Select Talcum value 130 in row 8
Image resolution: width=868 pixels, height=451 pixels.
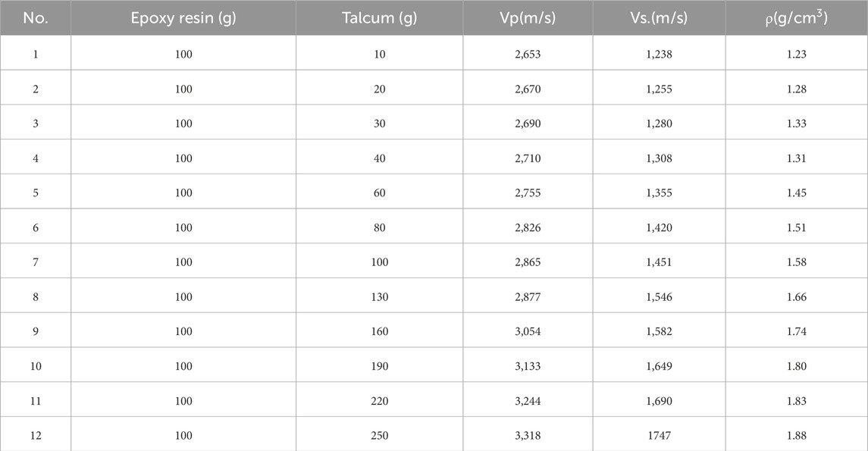coord(379,297)
